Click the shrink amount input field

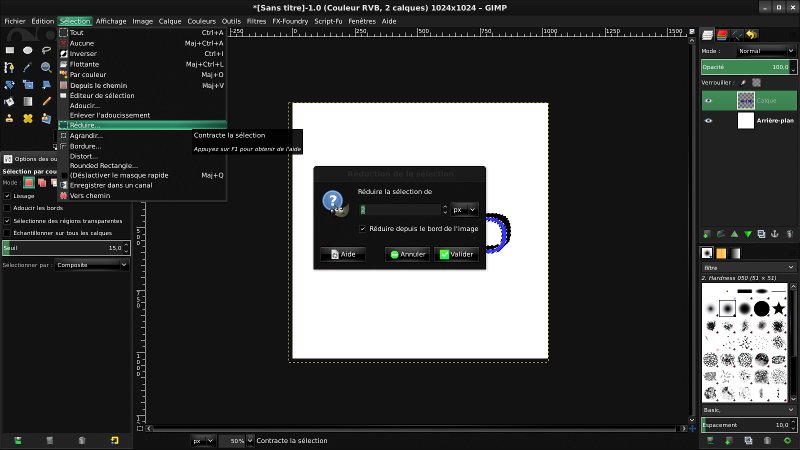point(401,210)
